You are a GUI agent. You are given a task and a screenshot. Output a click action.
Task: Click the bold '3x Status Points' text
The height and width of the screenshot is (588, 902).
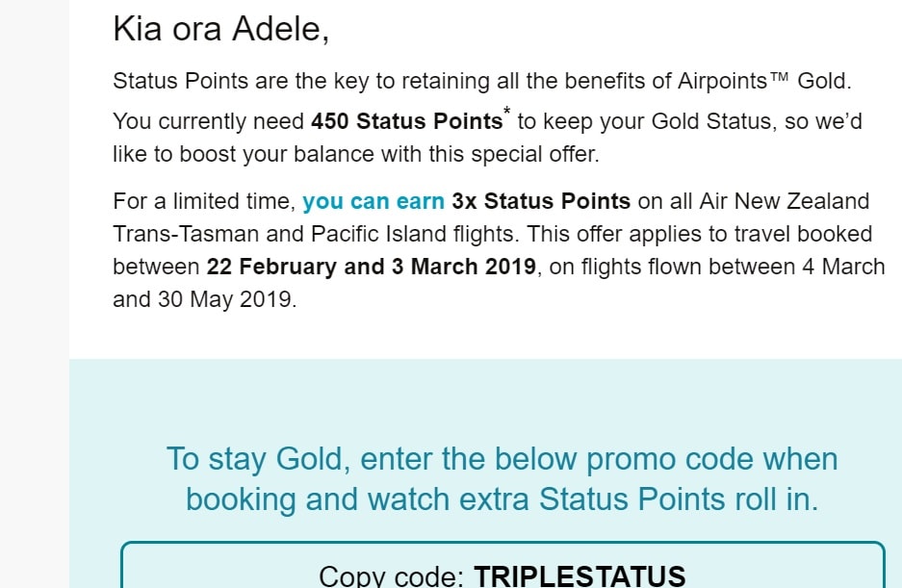click(541, 201)
